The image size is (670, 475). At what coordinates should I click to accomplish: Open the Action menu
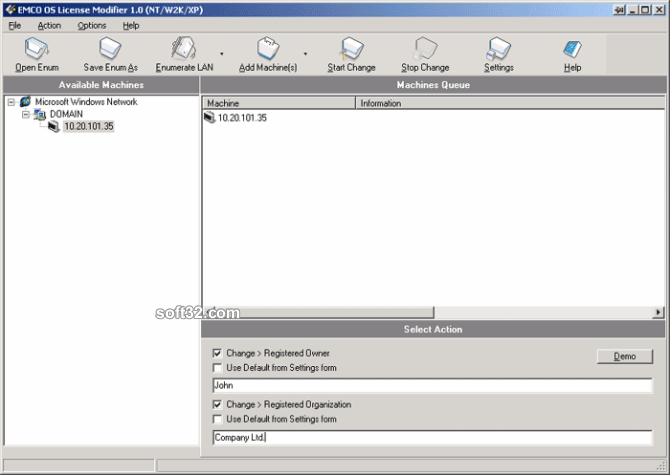(49, 26)
